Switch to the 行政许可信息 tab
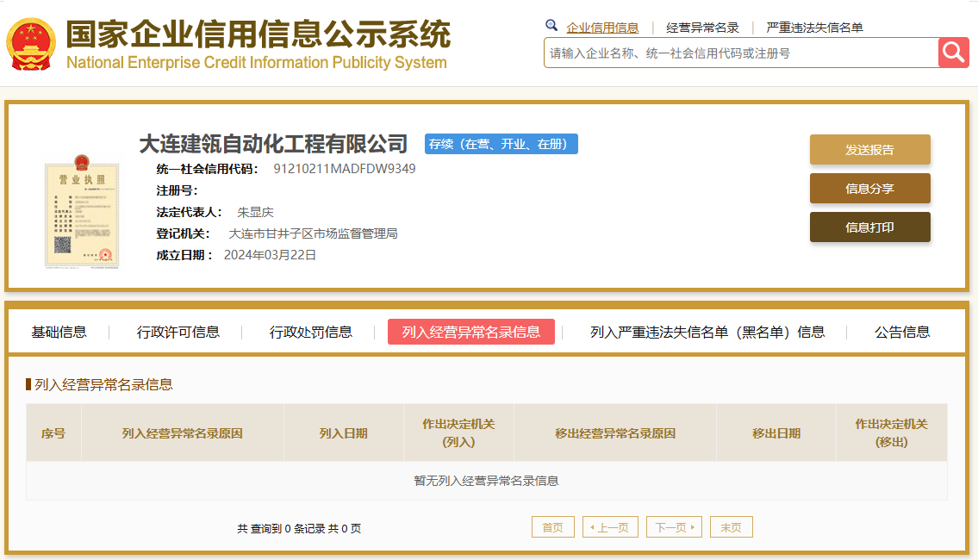Screen dimensions: 978x560 click(x=178, y=332)
